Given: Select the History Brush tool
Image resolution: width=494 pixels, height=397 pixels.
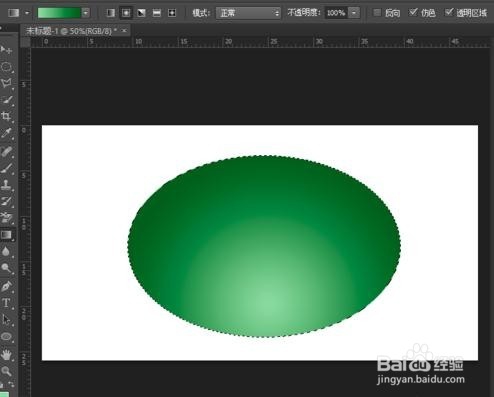Looking at the screenshot, I should coord(6,202).
